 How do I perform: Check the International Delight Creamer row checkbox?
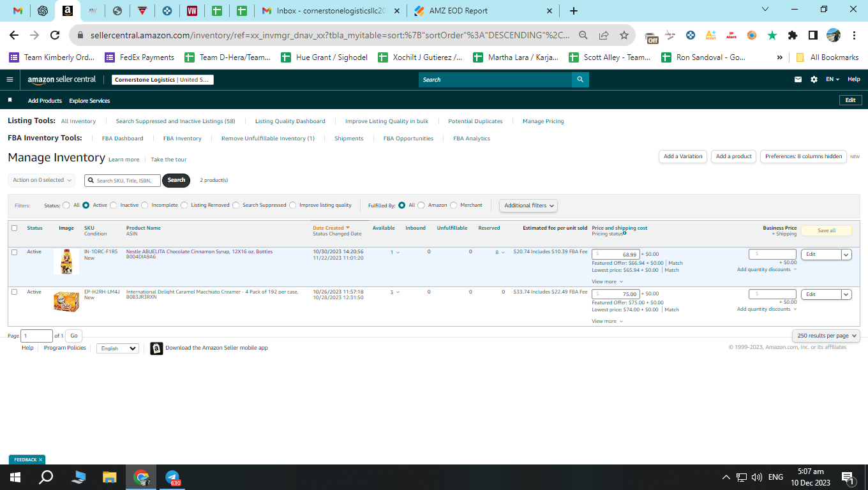15,292
